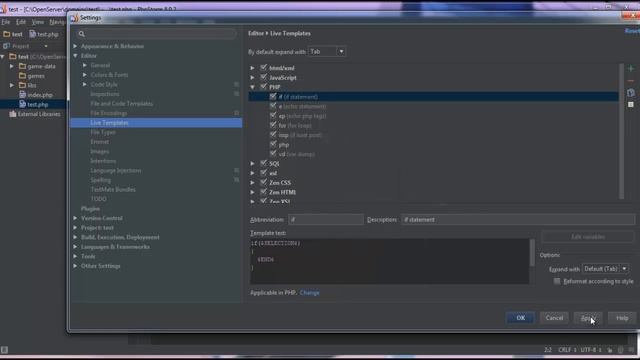
Task: Click the game-data folder icon in project tree
Action: click(x=22, y=66)
